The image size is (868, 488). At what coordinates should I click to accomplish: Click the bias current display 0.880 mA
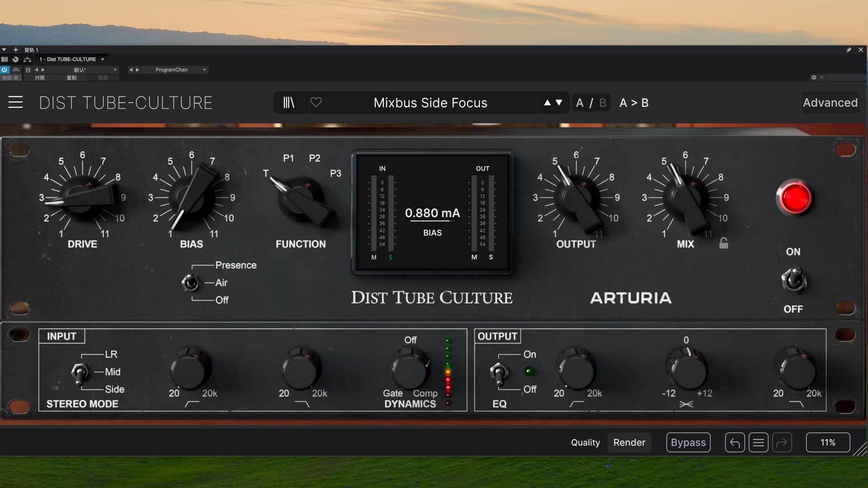click(432, 213)
